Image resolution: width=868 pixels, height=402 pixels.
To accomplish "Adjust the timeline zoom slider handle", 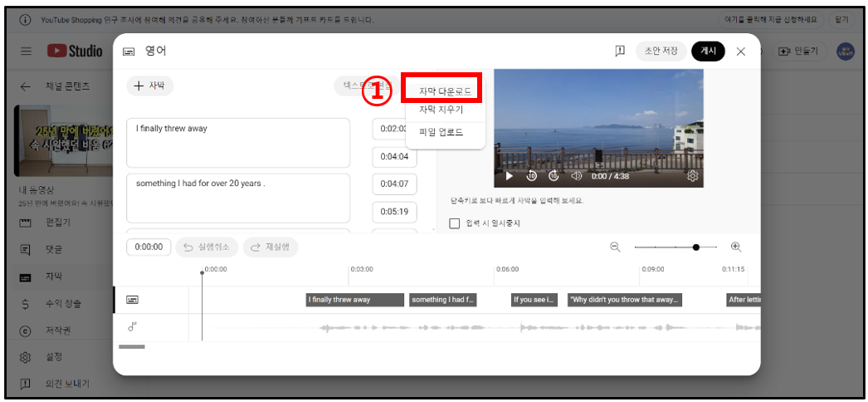I will coord(696,247).
